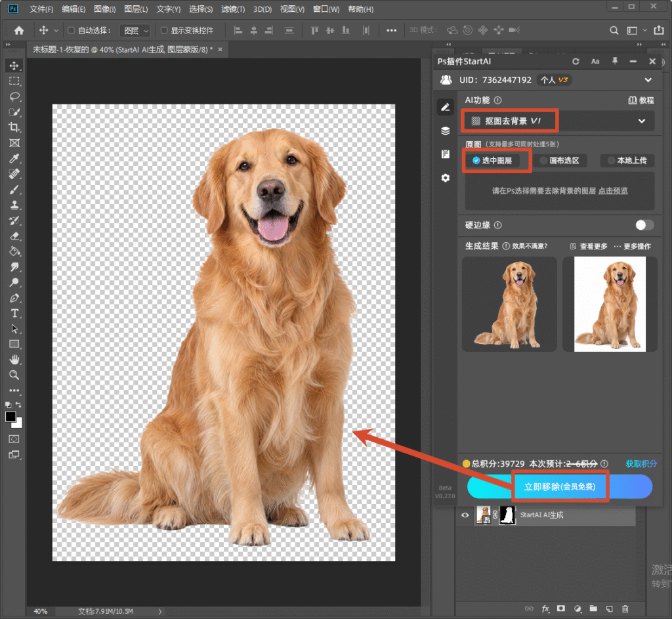Select the Zoom tool
This screenshot has height=619, width=672.
click(x=14, y=375)
